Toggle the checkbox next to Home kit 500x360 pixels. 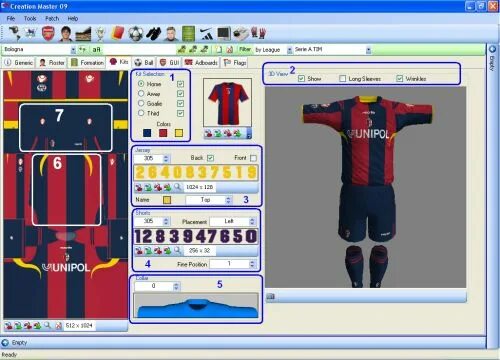click(x=180, y=84)
